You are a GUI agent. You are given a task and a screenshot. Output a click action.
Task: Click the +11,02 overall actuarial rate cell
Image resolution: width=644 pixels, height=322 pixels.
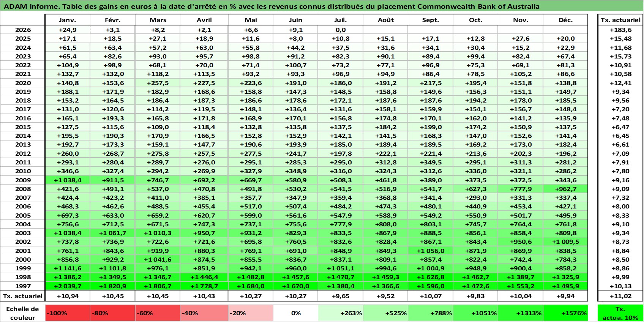tap(620, 296)
